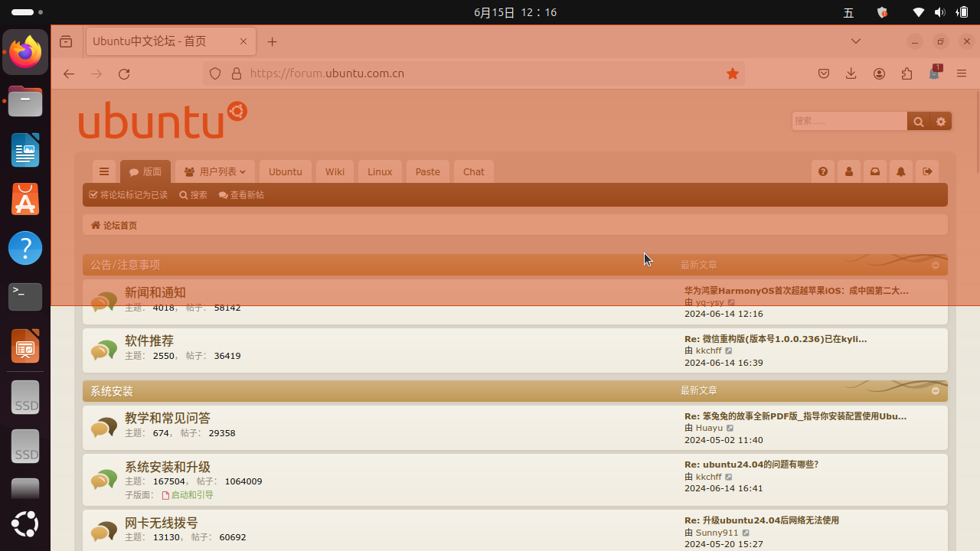980x551 pixels.
Task: Open the system status menu in top bar
Action: pyautogui.click(x=940, y=12)
